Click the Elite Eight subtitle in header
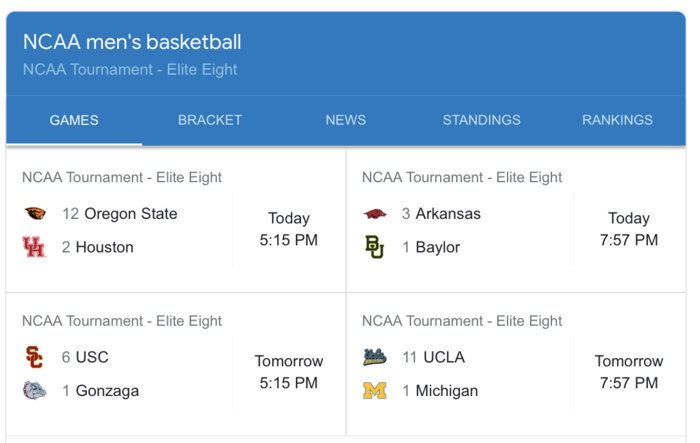 130,70
